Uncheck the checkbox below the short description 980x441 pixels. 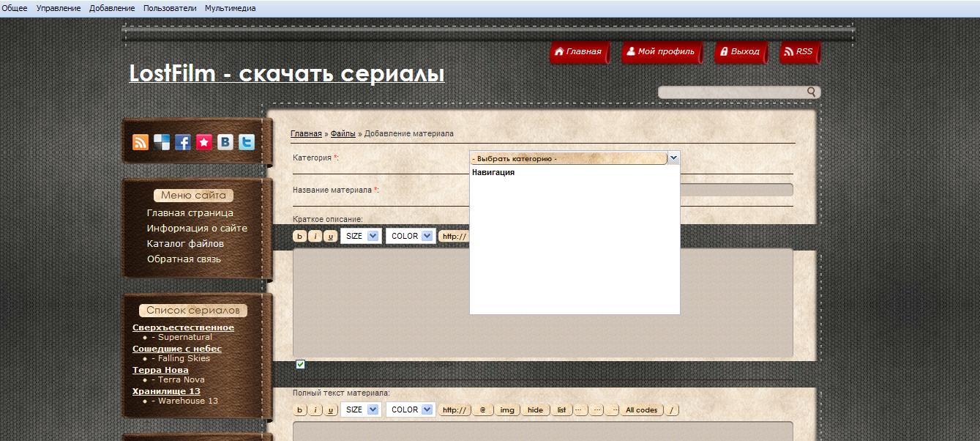coord(300,364)
